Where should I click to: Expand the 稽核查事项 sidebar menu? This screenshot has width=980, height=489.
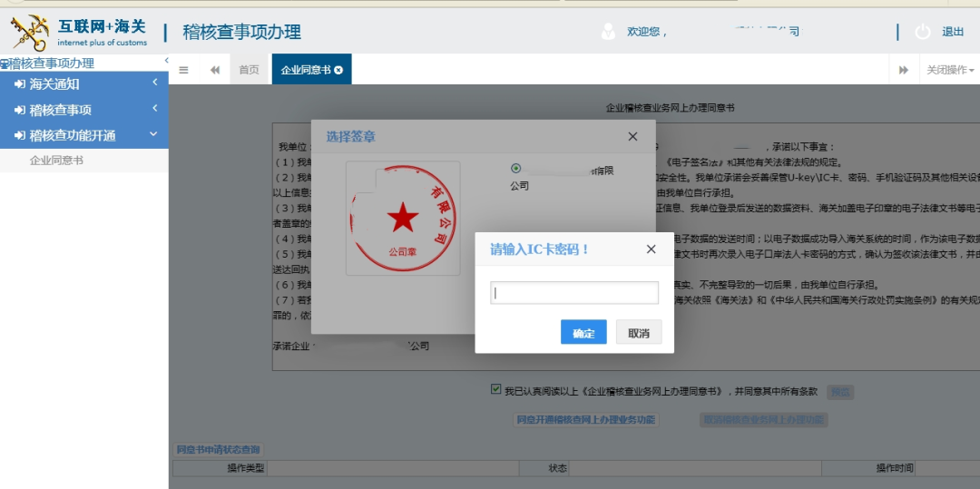(x=84, y=110)
